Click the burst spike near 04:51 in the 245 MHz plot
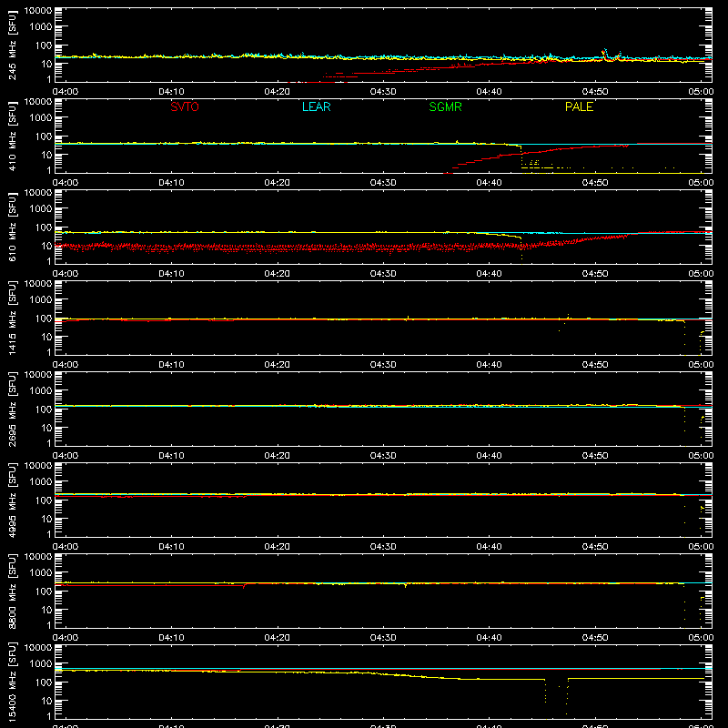 pos(604,54)
